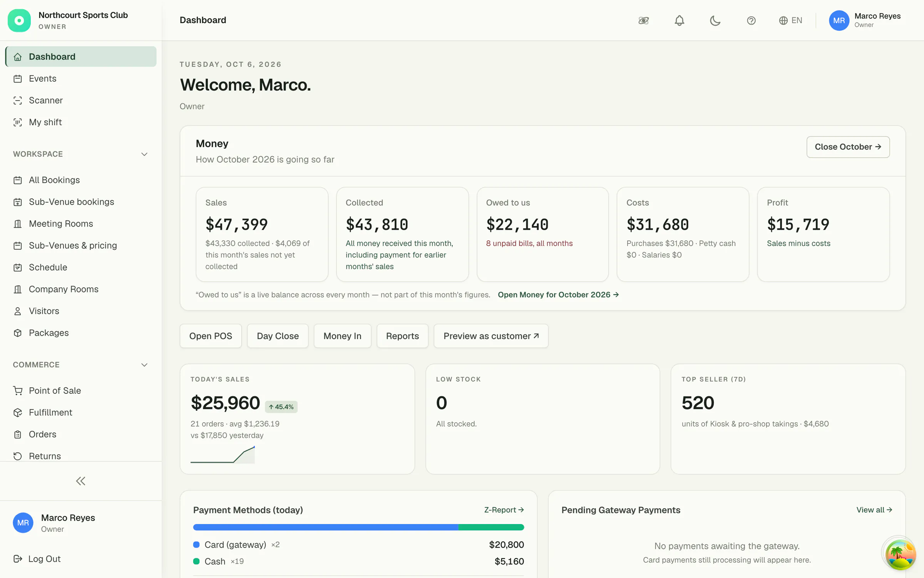924x578 pixels.
Task: Click the blue Card (gateway) color dot
Action: click(196, 544)
